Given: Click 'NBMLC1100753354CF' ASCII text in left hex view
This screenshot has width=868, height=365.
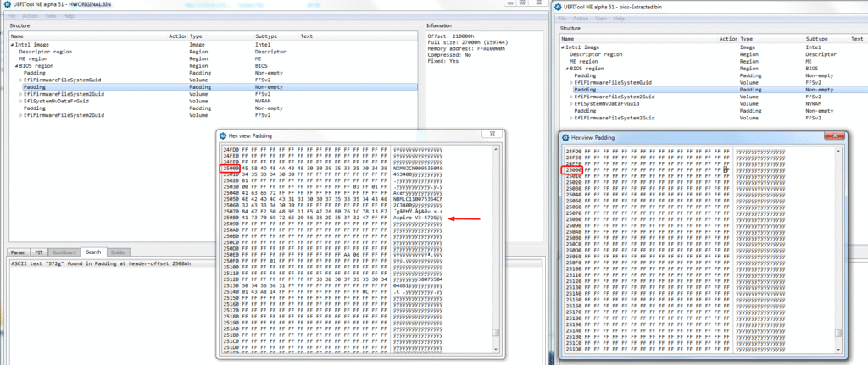Looking at the screenshot, I should (417, 197).
